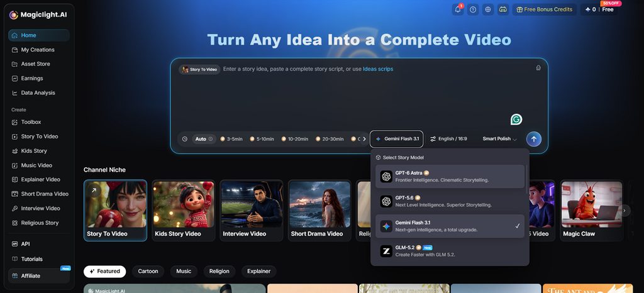The image size is (644, 293).
Task: Click the Grammarly icon in the prompt box
Action: (516, 119)
